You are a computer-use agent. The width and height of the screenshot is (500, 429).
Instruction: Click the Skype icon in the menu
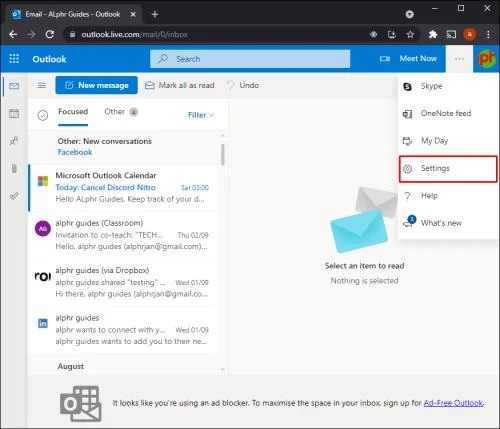[407, 86]
